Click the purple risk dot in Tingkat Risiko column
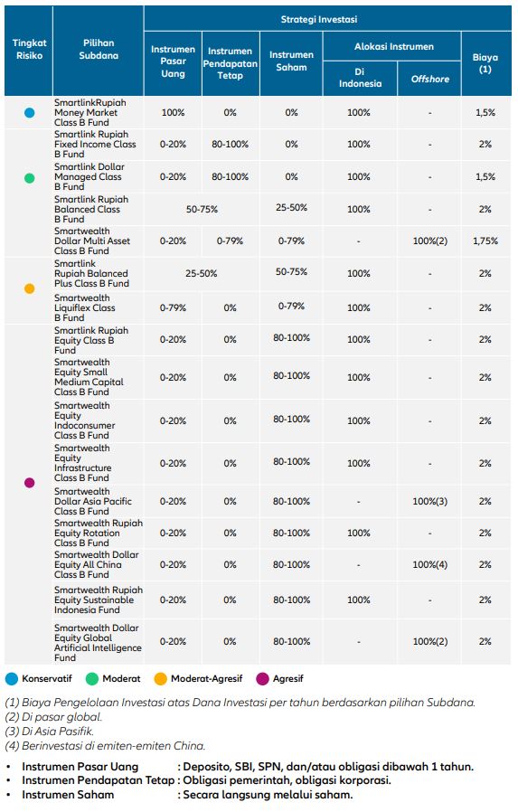 click(30, 483)
